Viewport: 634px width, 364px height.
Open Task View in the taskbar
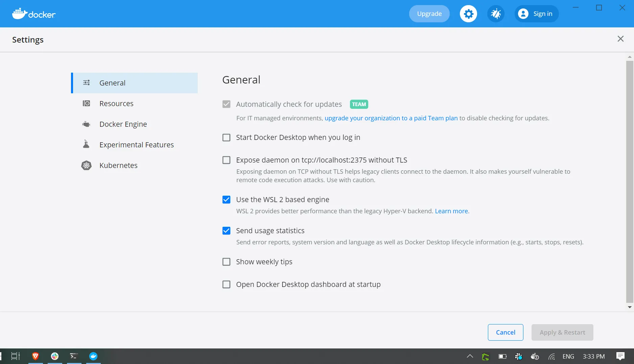(16, 356)
